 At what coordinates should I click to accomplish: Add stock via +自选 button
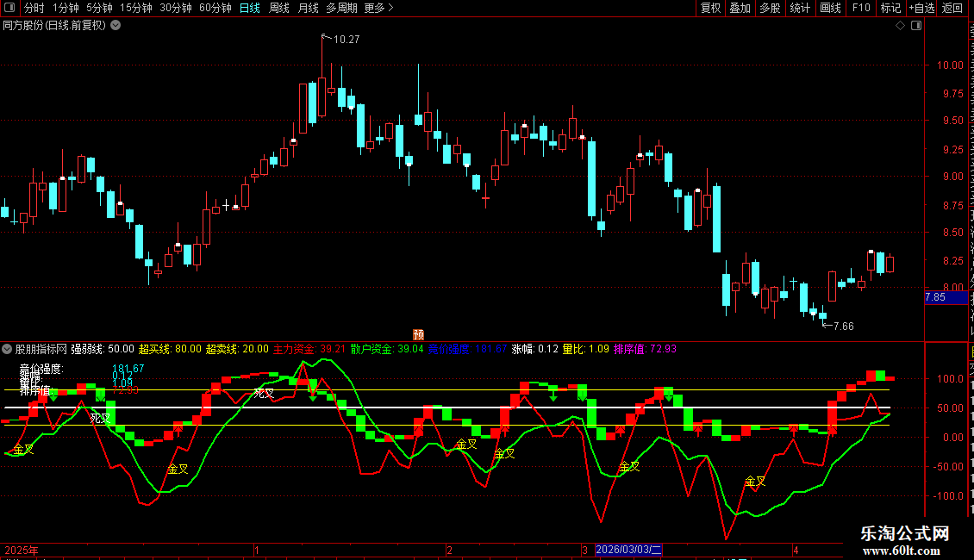click(921, 8)
